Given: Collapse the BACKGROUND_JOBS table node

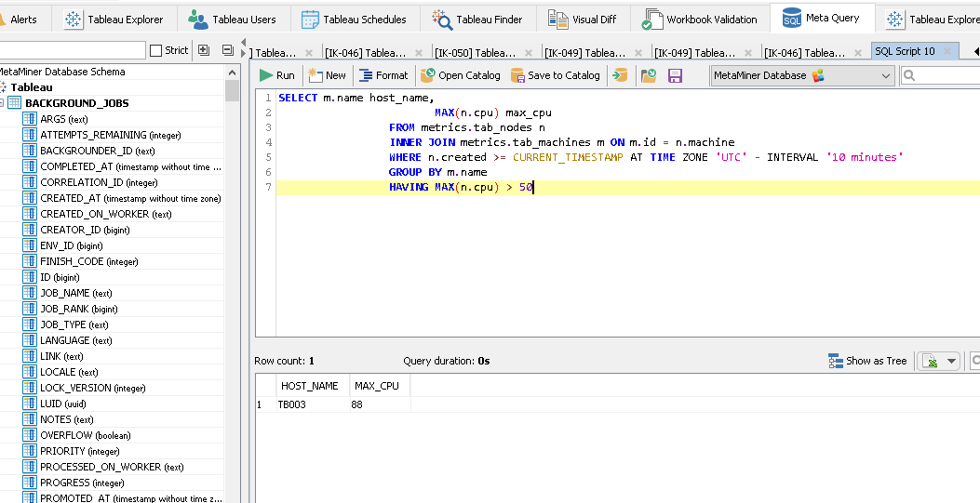Looking at the screenshot, I should [2, 103].
